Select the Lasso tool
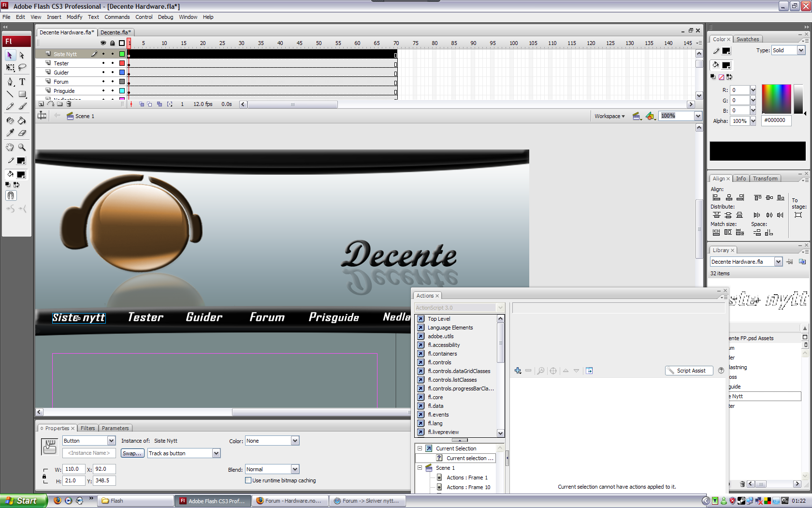 (22, 68)
